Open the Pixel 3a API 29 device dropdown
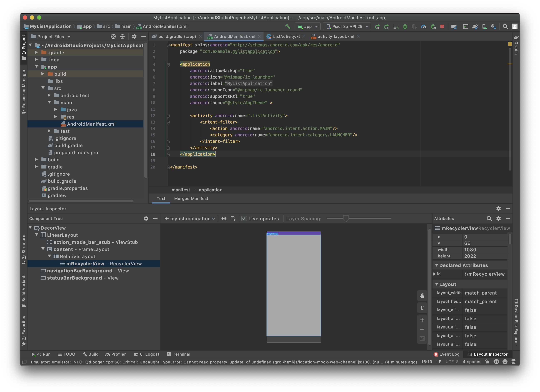The image size is (540, 392). point(347,26)
